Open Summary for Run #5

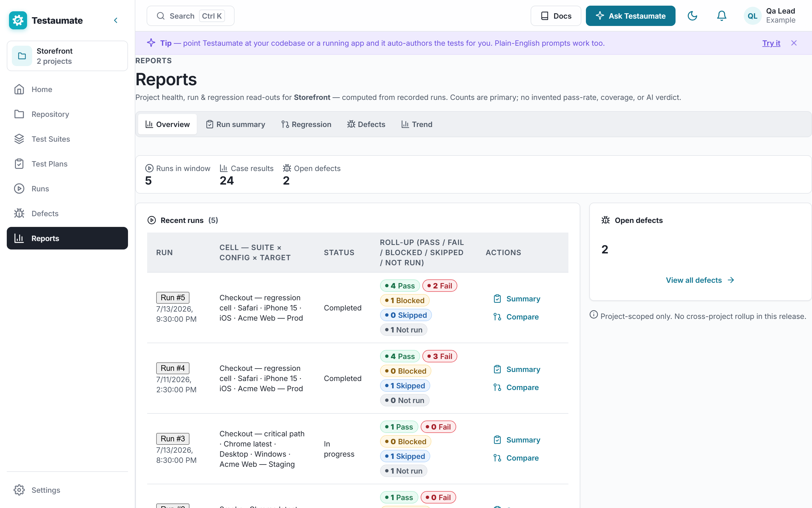pyautogui.click(x=517, y=299)
